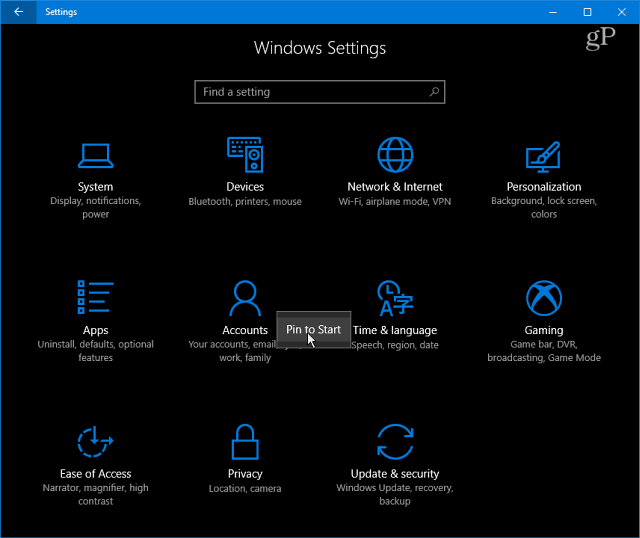Viewport: 640px width, 538px height.
Task: Select Pin to Start context menu item
Action: coord(313,329)
